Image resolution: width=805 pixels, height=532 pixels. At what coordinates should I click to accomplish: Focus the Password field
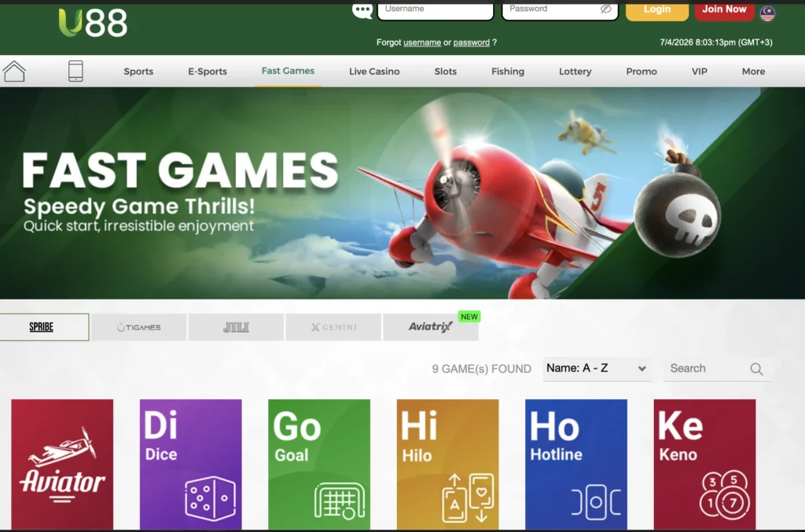[560, 11]
